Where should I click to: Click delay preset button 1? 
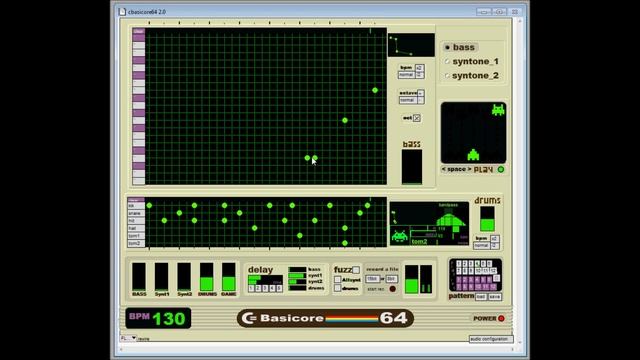(251, 288)
